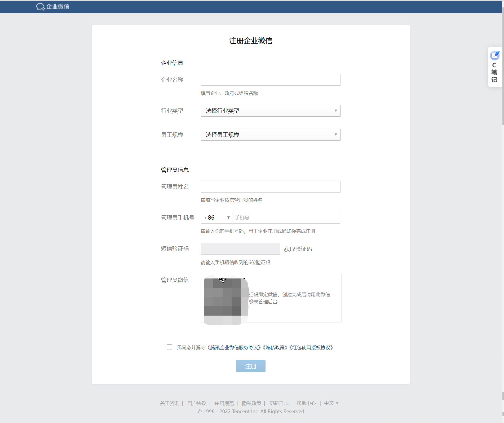Click the 注册 register button

(250, 366)
